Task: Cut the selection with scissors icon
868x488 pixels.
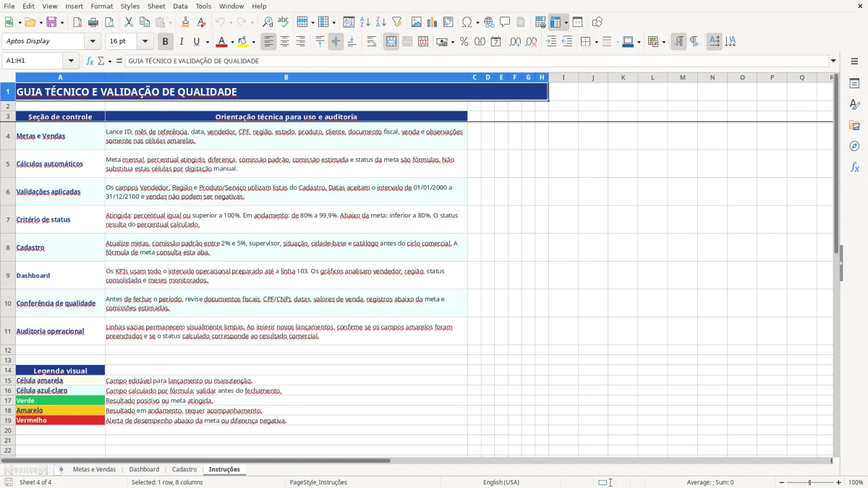Action: pos(129,22)
